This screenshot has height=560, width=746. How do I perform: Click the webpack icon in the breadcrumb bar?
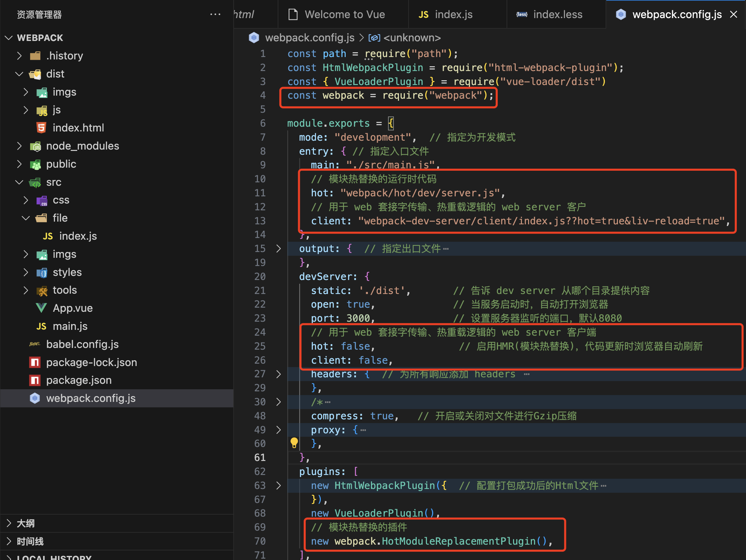tap(254, 38)
